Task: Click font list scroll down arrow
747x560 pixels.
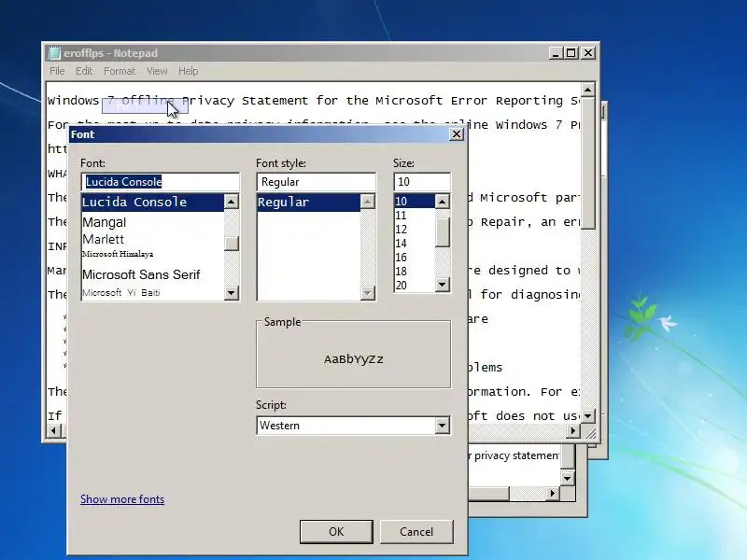Action: point(232,292)
